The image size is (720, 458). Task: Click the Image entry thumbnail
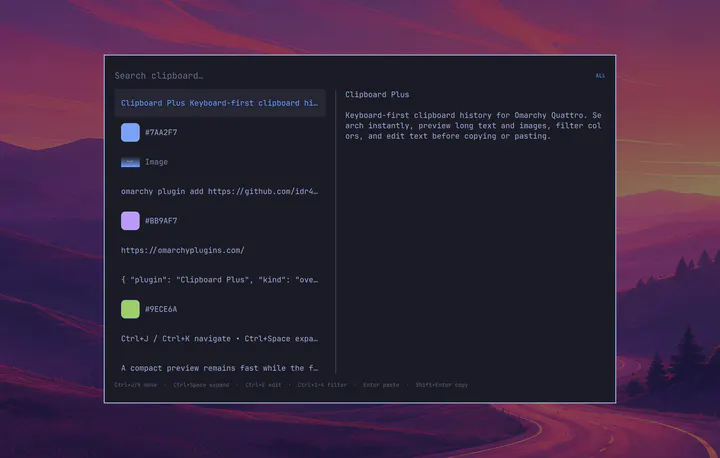tap(130, 162)
